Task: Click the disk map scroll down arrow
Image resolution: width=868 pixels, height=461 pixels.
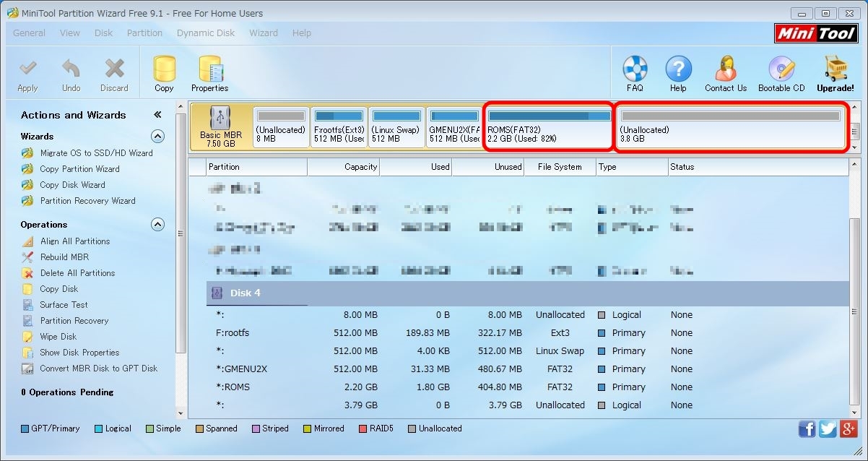Action: point(856,147)
